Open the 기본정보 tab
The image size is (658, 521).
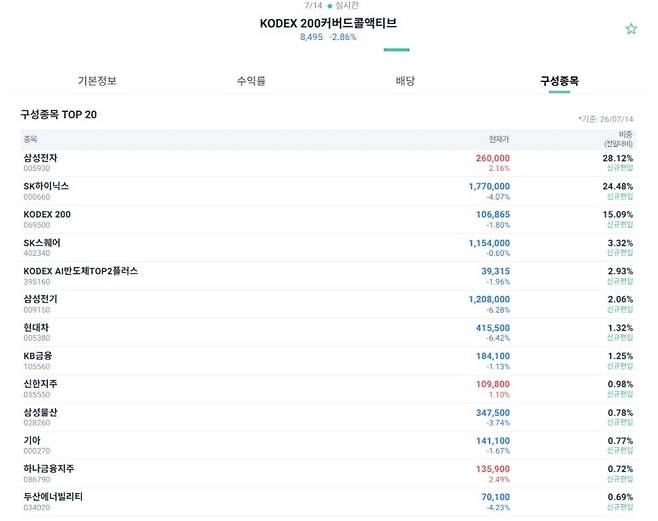point(97,81)
